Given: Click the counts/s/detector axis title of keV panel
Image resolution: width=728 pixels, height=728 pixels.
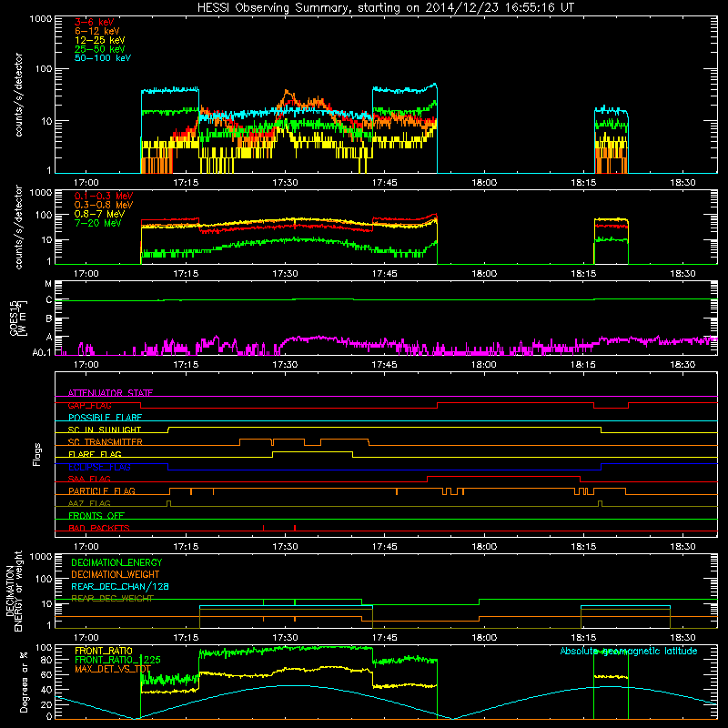Looking at the screenshot, I should (18, 95).
